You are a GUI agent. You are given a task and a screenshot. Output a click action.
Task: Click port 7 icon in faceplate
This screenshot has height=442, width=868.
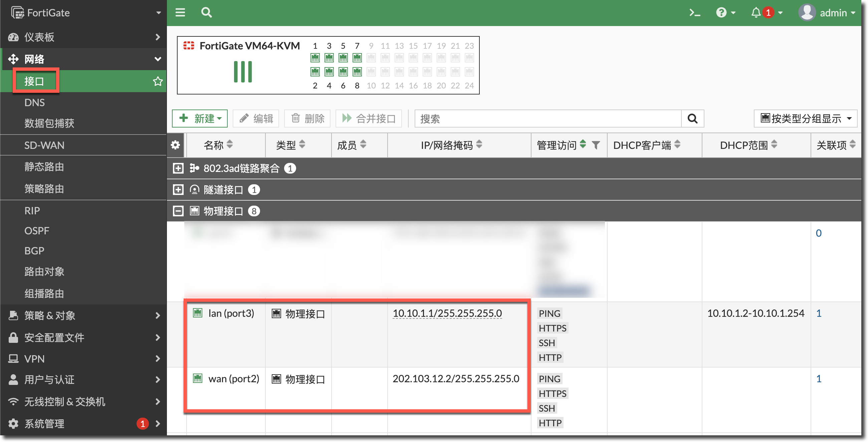[x=357, y=58]
